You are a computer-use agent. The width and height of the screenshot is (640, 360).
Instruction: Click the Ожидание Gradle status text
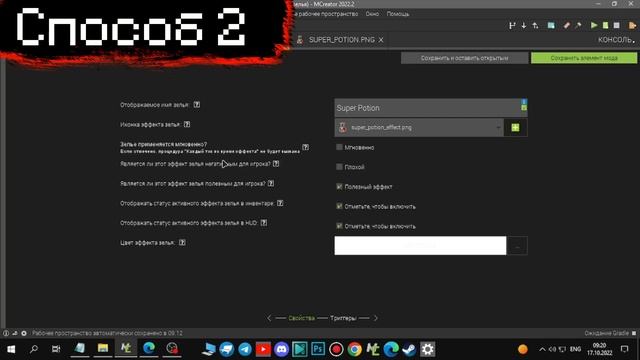[606, 333]
